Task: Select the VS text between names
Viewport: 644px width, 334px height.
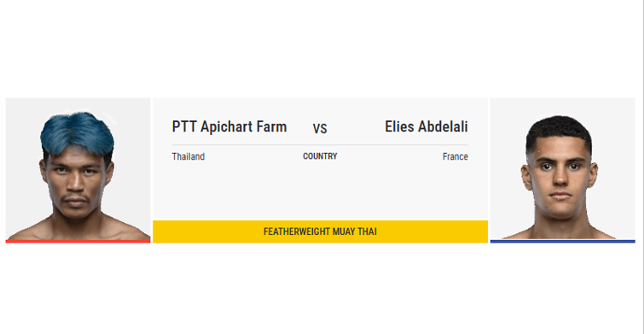Action: click(320, 129)
